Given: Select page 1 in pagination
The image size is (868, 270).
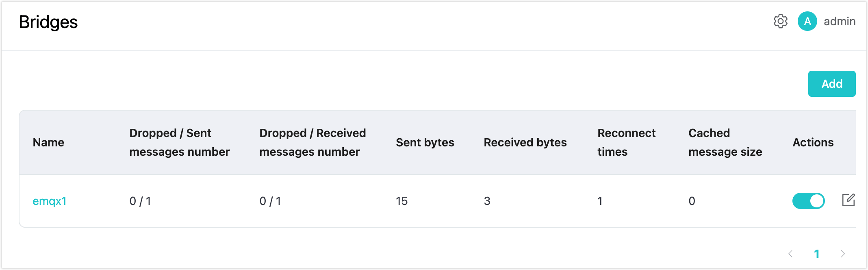Looking at the screenshot, I should click(816, 254).
